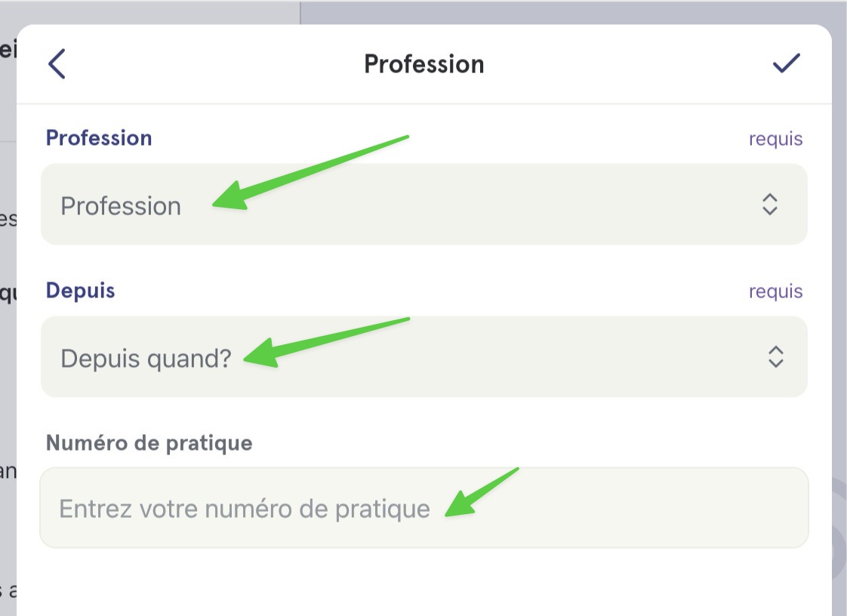Focus the "Entrez votre numéro de pratique" field

[x=424, y=508]
